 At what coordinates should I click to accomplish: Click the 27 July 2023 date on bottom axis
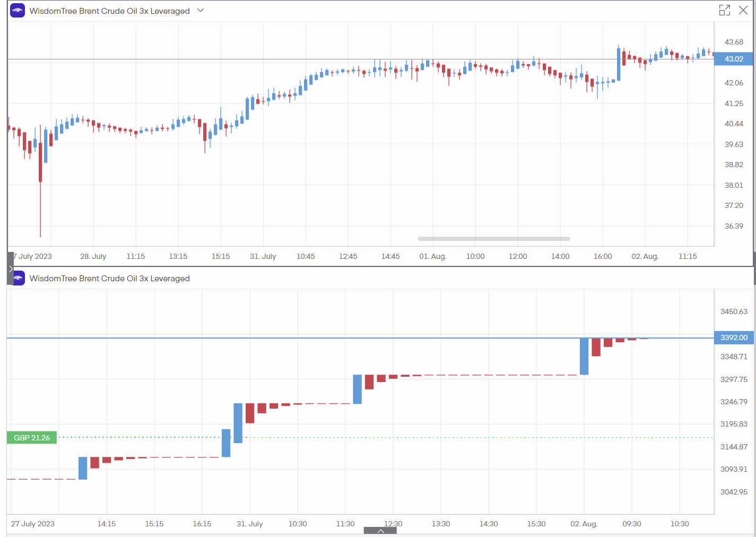[x=32, y=524]
